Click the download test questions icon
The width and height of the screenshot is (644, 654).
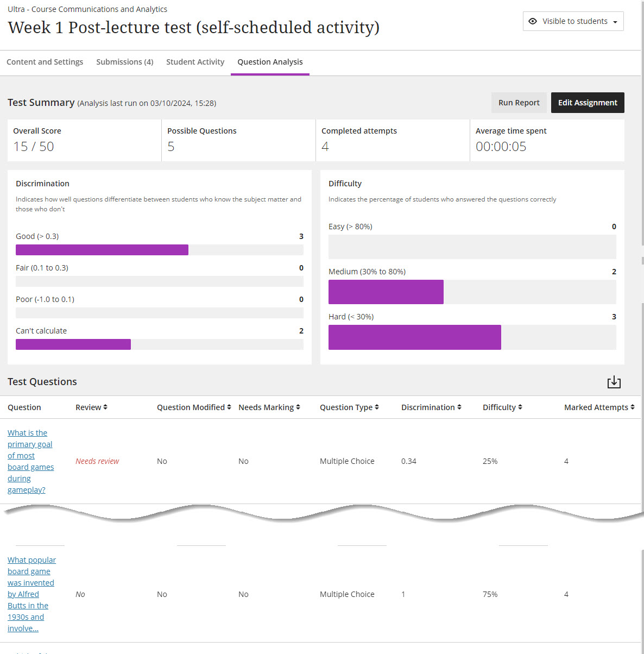pyautogui.click(x=614, y=382)
